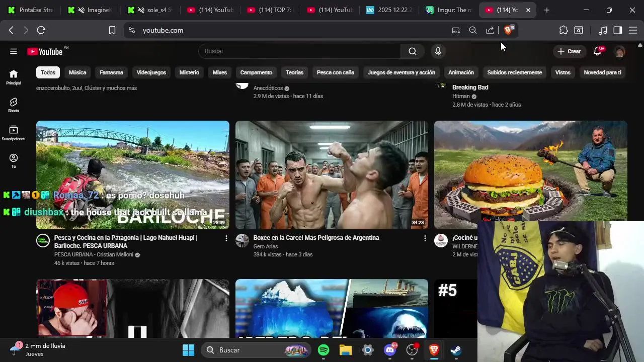Open video title Pesca y Cocina en la Patagonia

pos(126,242)
